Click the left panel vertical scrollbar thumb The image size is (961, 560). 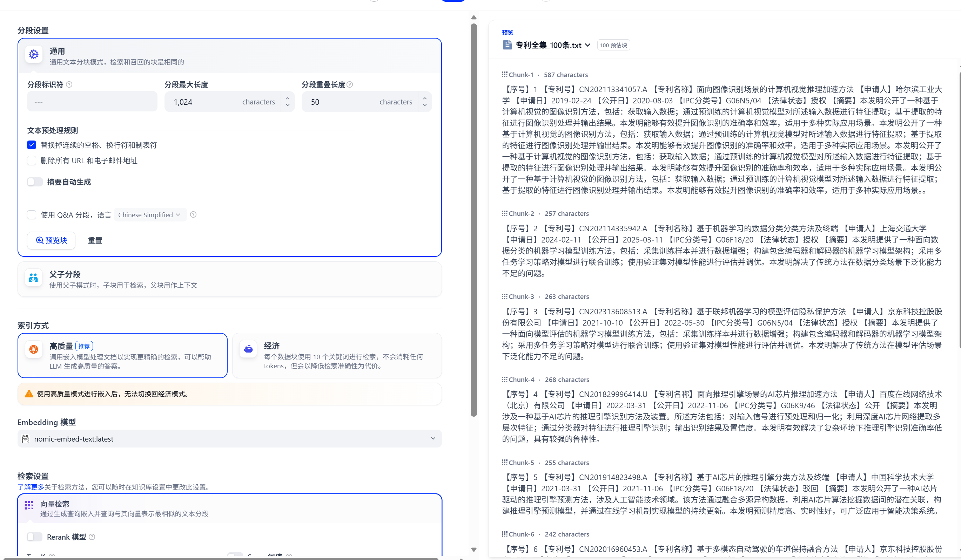point(473,220)
